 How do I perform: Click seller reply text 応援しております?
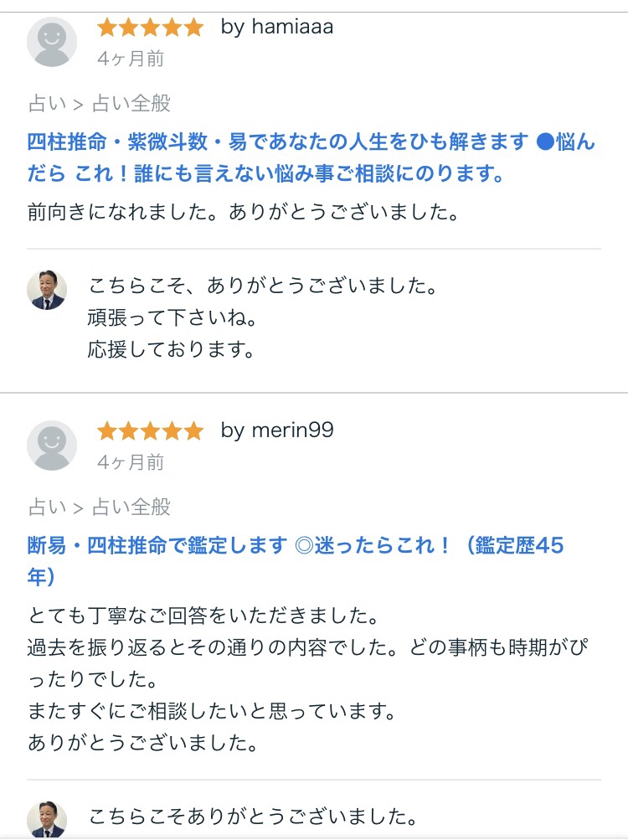(x=172, y=350)
